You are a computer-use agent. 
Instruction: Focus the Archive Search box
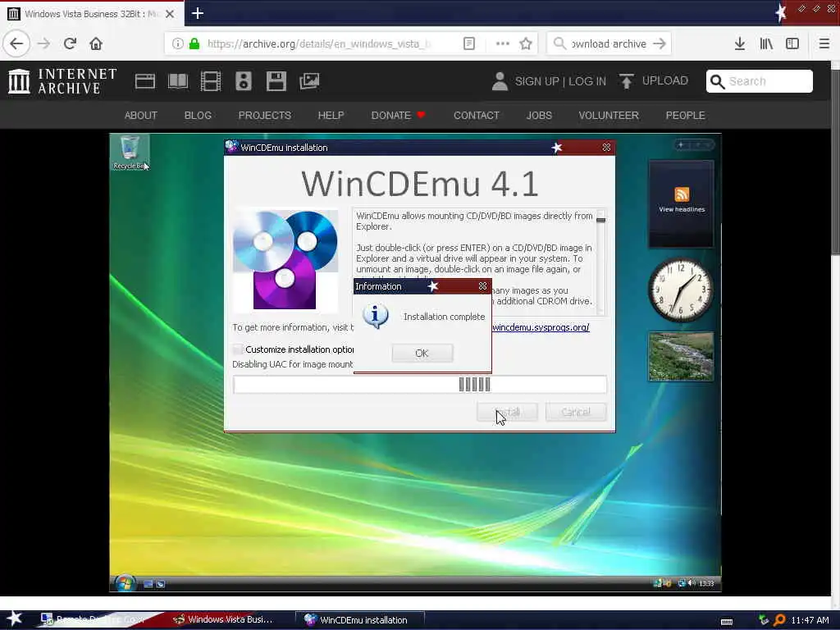pos(759,81)
